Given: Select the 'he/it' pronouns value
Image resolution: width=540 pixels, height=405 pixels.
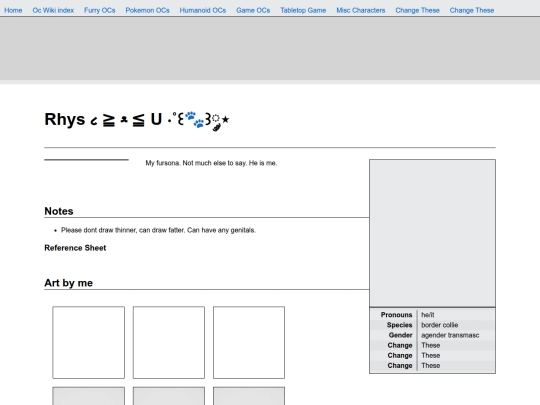Looking at the screenshot, I should tap(427, 315).
